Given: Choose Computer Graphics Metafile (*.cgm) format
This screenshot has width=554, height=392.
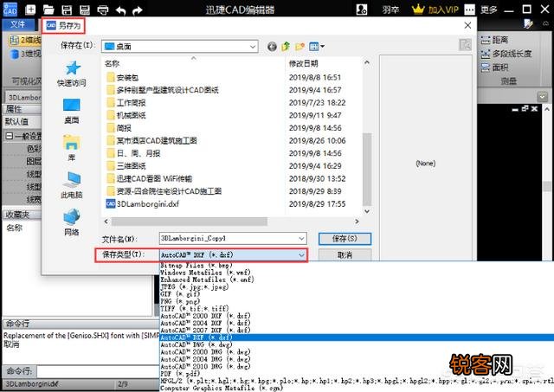Looking at the screenshot, I should click(x=222, y=388).
